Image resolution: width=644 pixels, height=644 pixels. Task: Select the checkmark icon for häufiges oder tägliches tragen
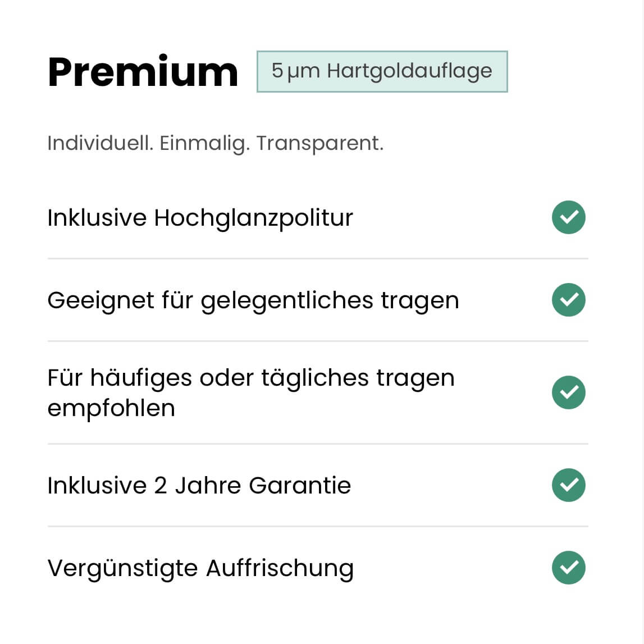pos(568,392)
